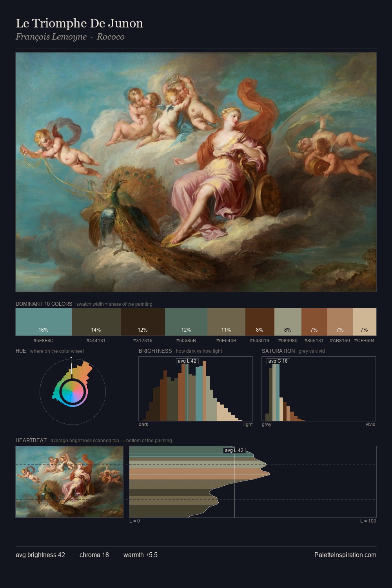Click the 'vivid' axis label under Saturation
Screen dimensions: 392x588
370,425
